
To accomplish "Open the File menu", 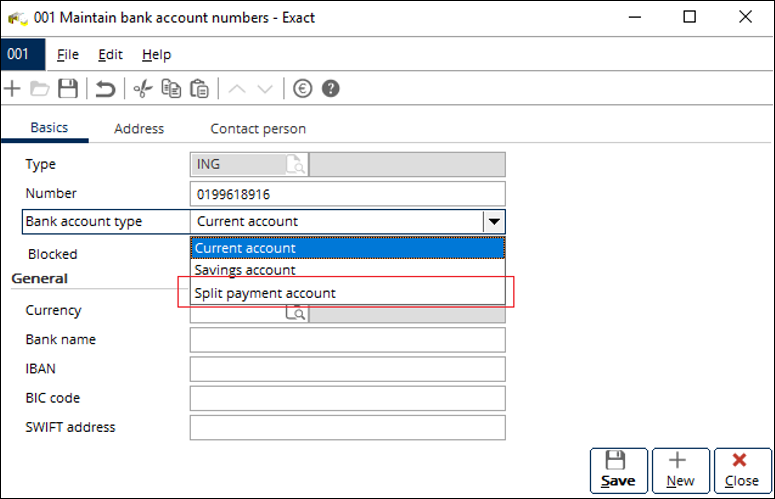I will 68,54.
